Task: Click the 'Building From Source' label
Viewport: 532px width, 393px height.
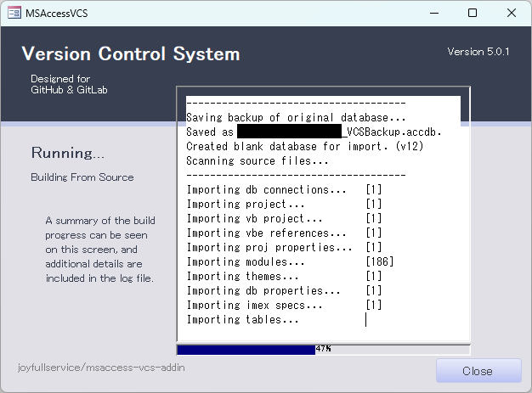Action: coord(82,177)
